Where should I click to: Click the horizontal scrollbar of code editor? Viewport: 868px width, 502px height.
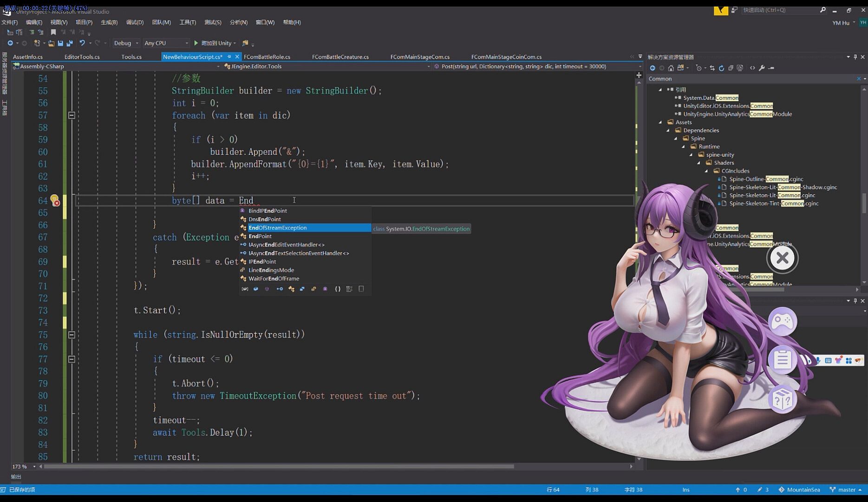tap(279, 466)
